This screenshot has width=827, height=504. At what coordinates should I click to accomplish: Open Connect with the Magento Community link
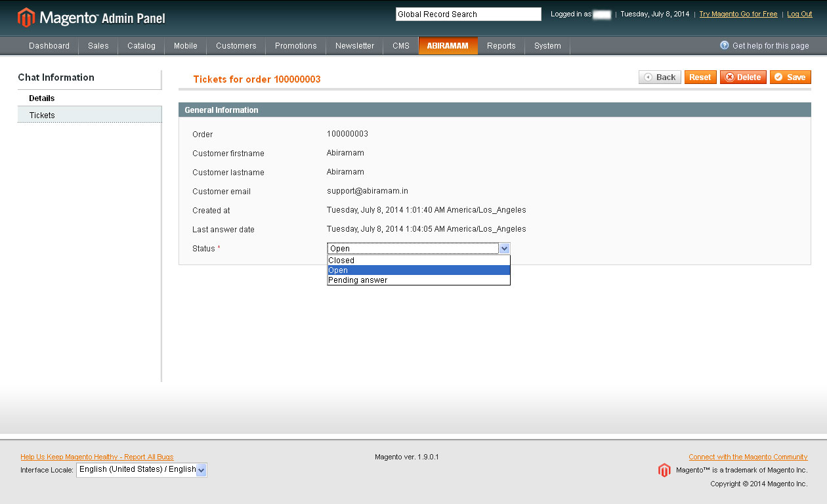[748, 457]
